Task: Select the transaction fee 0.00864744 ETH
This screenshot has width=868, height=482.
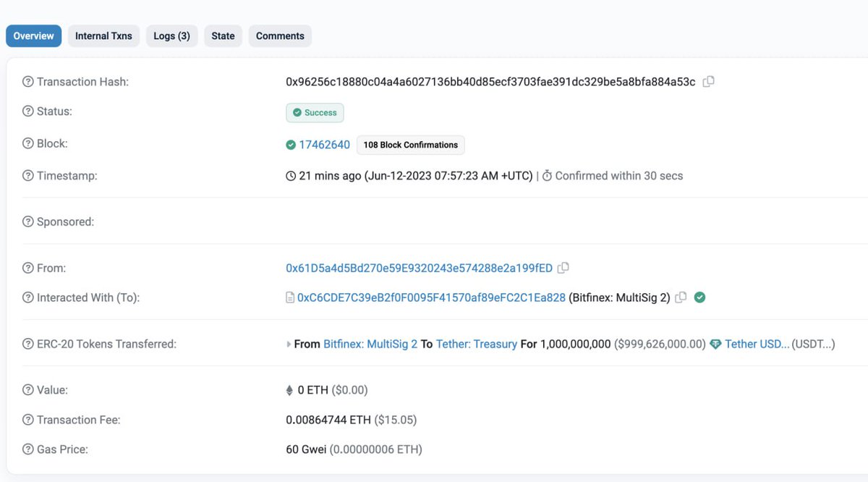Action: pos(328,420)
